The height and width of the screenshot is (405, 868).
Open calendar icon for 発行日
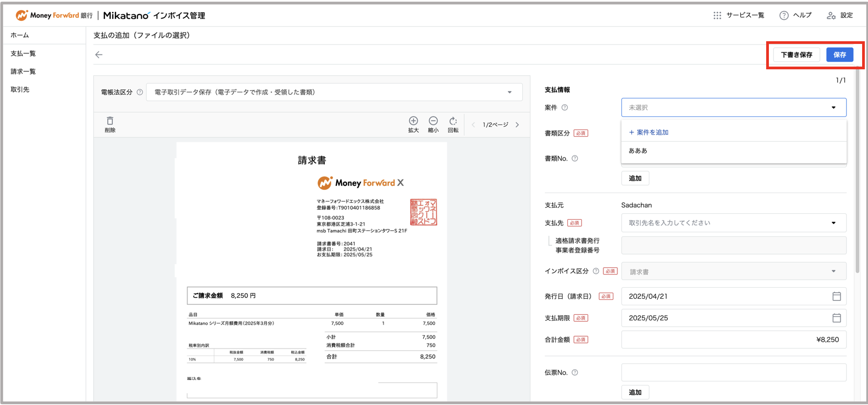tap(836, 296)
